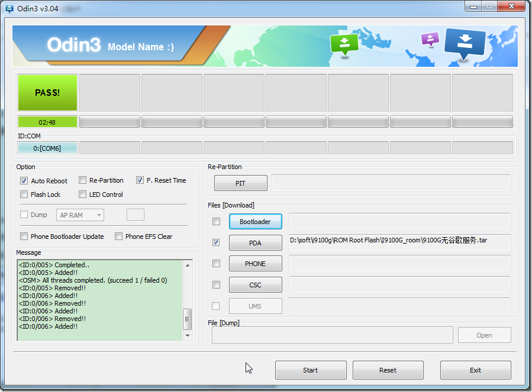The height and width of the screenshot is (392, 532).
Task: Click the Odin3 title bar app icon
Action: 9,8
